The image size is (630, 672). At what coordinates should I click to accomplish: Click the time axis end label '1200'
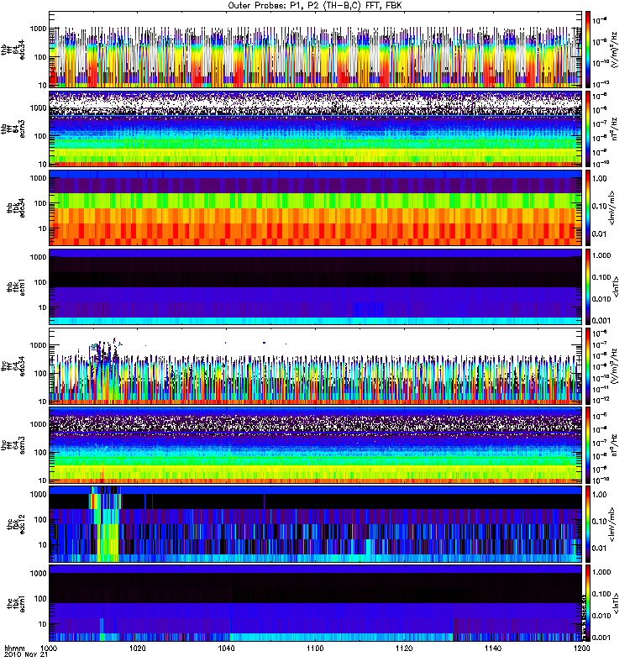point(581,648)
